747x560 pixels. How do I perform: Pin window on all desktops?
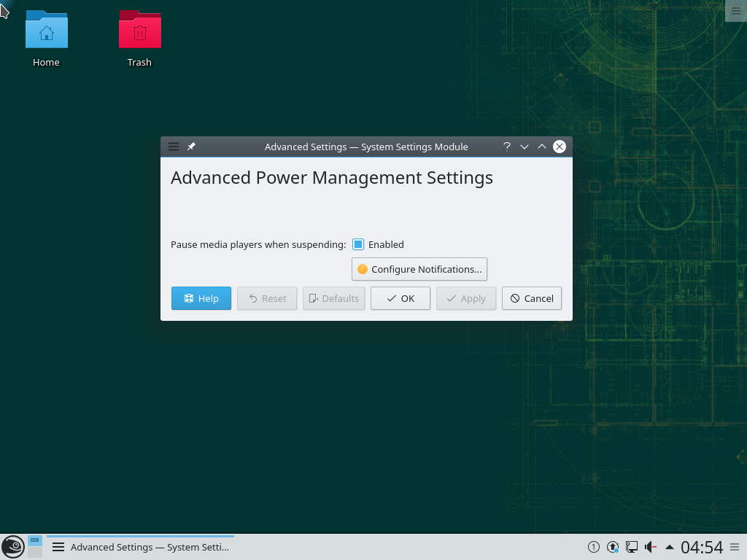[x=191, y=147]
